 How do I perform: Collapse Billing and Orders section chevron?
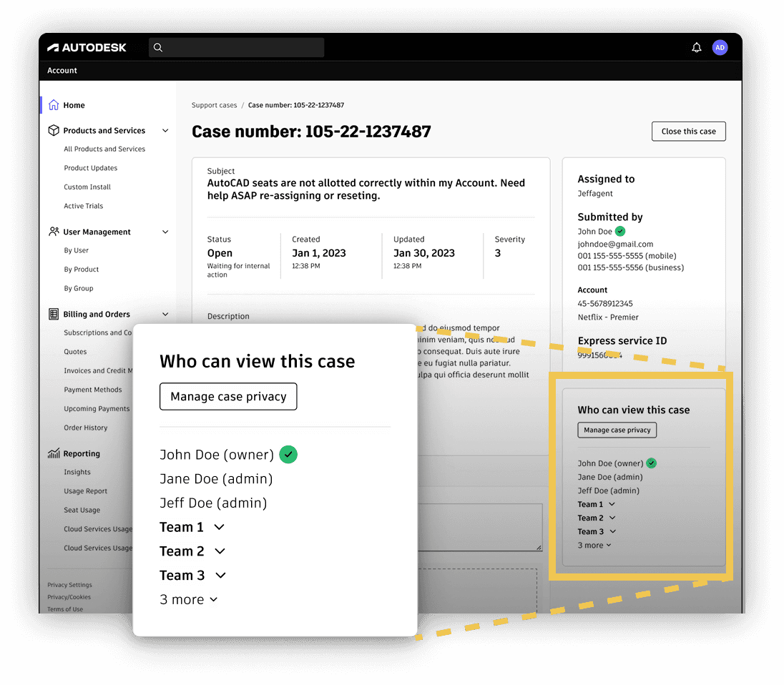(x=165, y=315)
